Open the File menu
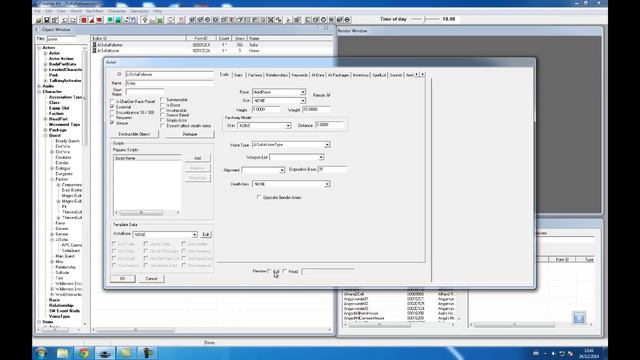Screen dimensions: 640x360 click(x=38, y=11)
